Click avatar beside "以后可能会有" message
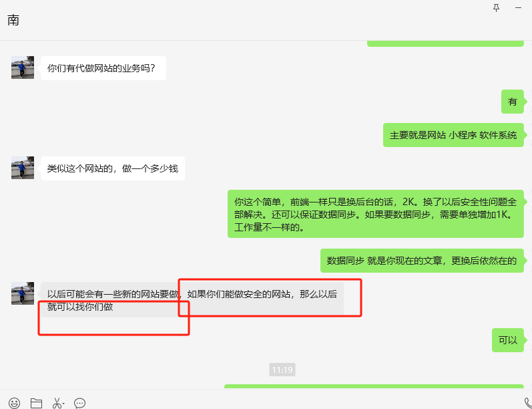The image size is (532, 409). click(23, 293)
